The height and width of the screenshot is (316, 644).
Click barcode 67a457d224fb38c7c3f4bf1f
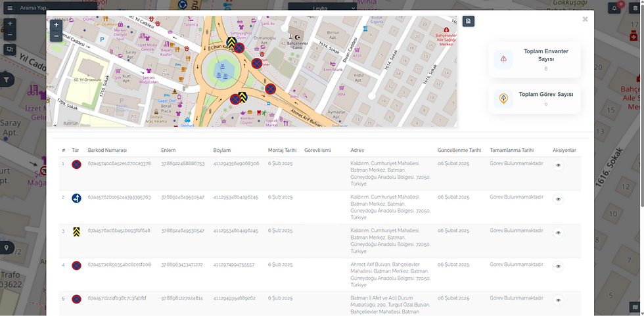coord(117,298)
